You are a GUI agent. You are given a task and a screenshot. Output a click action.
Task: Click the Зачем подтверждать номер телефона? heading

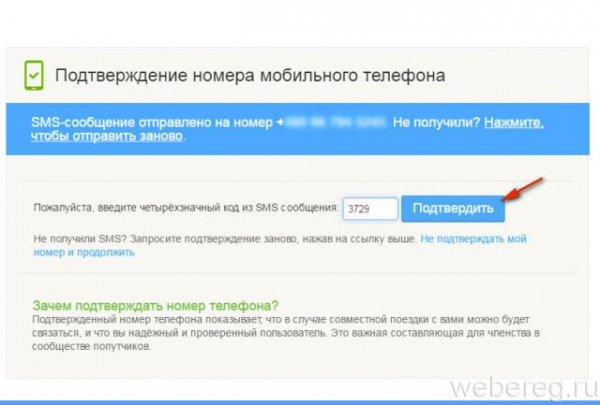click(x=155, y=305)
